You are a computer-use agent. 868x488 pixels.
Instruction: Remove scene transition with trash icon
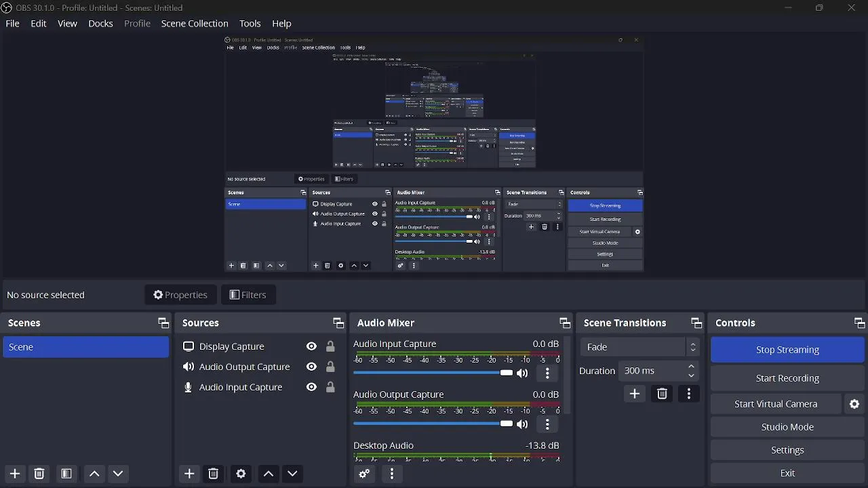[663, 394]
